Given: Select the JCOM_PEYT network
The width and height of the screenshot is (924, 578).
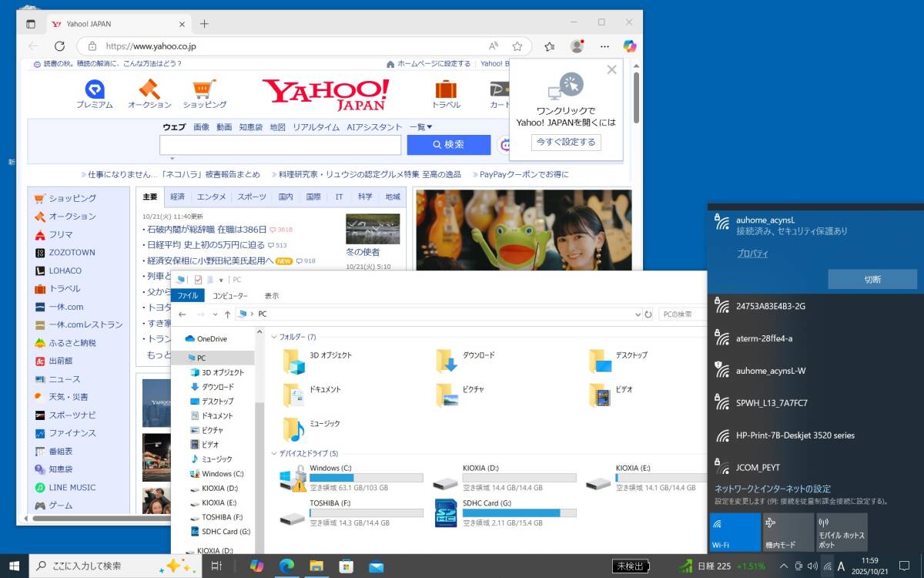Looking at the screenshot, I should pos(815,467).
